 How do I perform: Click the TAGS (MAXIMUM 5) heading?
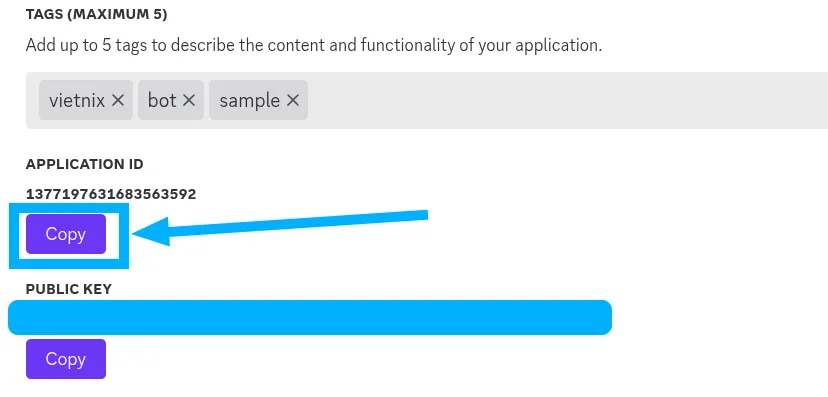pos(97,15)
